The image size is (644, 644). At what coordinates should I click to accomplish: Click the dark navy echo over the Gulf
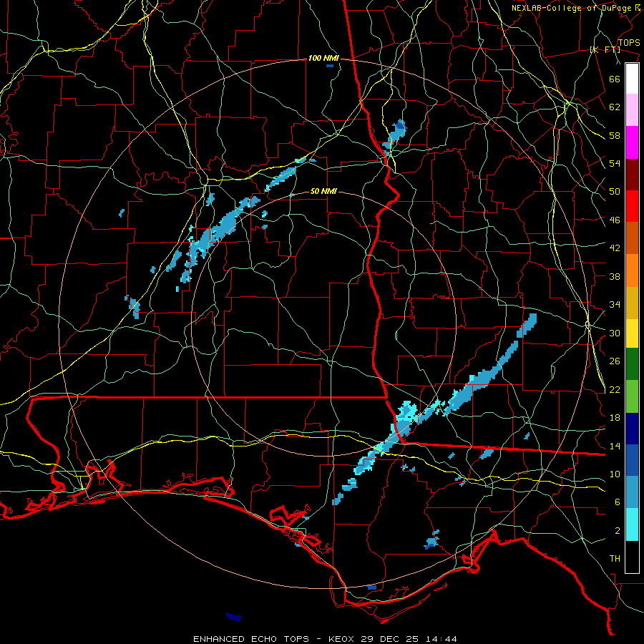point(234,617)
